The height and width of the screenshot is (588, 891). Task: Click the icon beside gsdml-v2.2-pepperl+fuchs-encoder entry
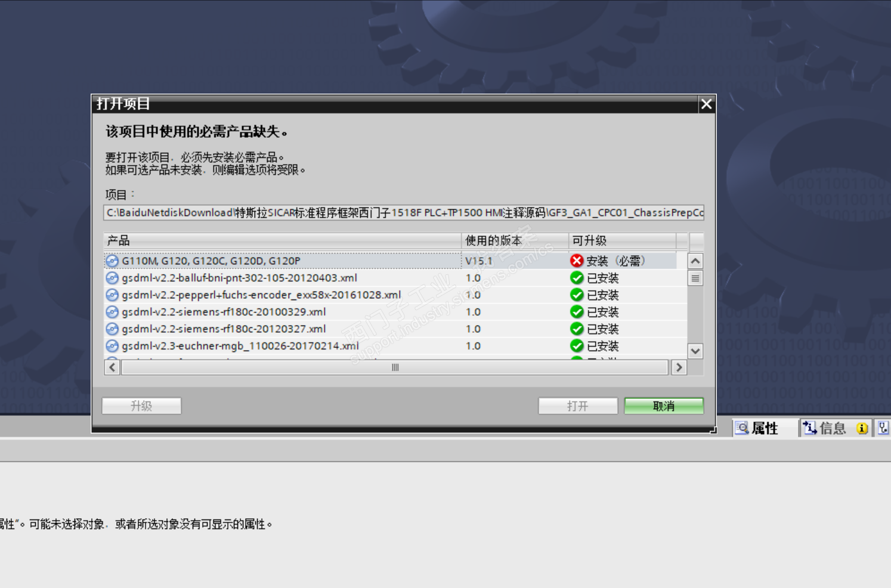(x=112, y=295)
